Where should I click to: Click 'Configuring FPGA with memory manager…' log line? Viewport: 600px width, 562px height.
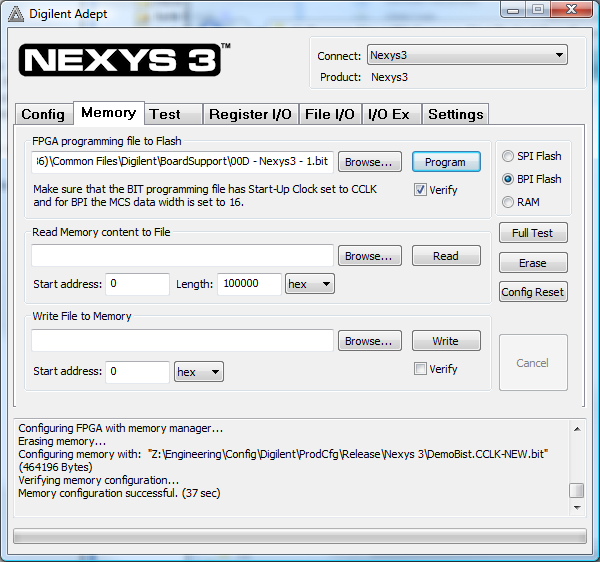point(121,428)
